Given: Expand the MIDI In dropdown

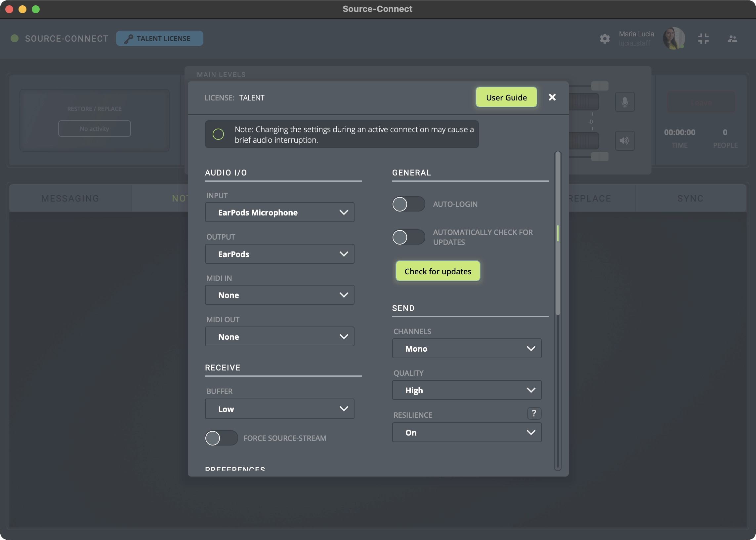Looking at the screenshot, I should pos(279,295).
